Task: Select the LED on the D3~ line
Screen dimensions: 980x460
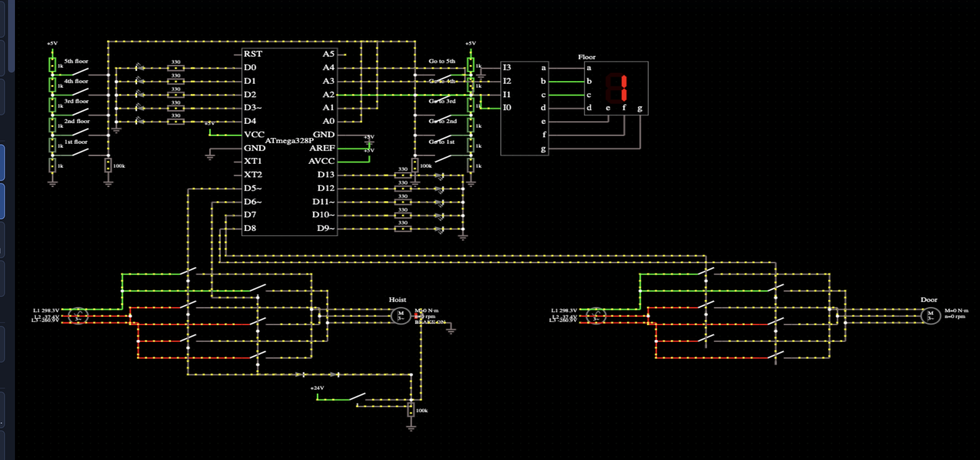Action: tap(140, 108)
